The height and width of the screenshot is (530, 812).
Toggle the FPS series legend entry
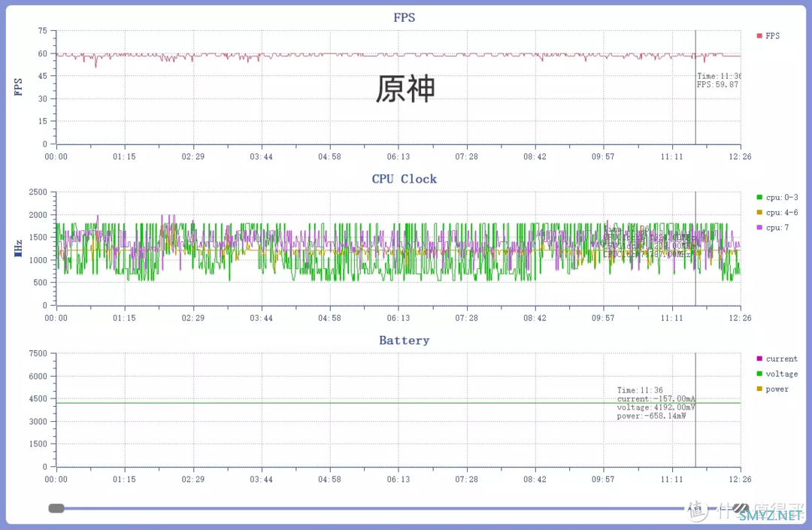[768, 36]
